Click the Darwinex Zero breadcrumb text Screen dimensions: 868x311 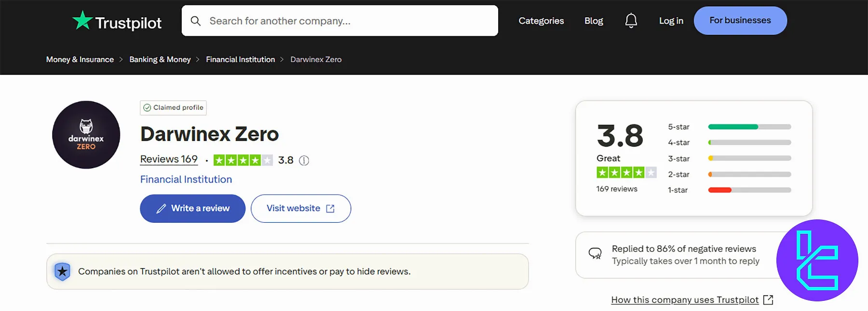[x=316, y=59]
